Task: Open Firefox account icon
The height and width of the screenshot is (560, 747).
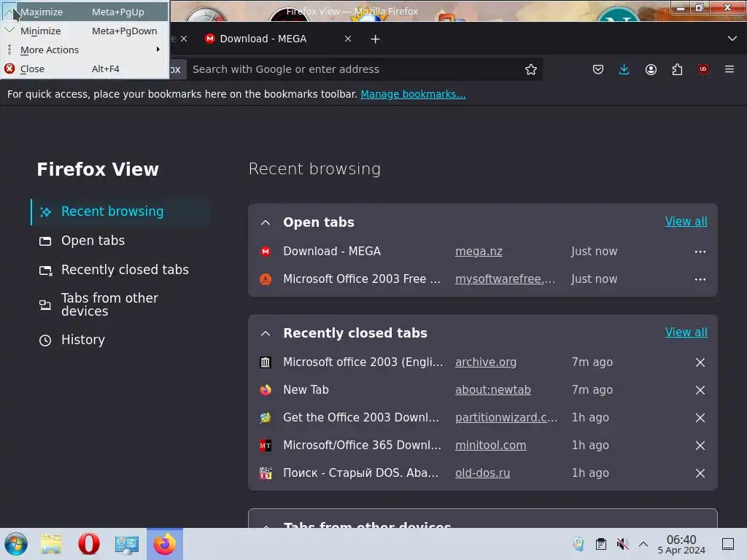Action: [x=651, y=69]
